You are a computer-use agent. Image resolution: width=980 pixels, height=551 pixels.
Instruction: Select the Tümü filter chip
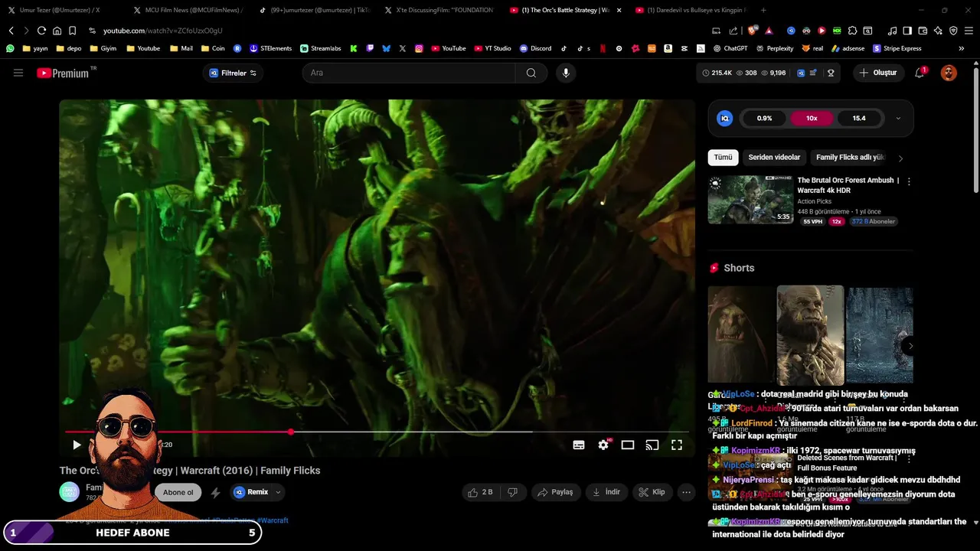pos(724,158)
